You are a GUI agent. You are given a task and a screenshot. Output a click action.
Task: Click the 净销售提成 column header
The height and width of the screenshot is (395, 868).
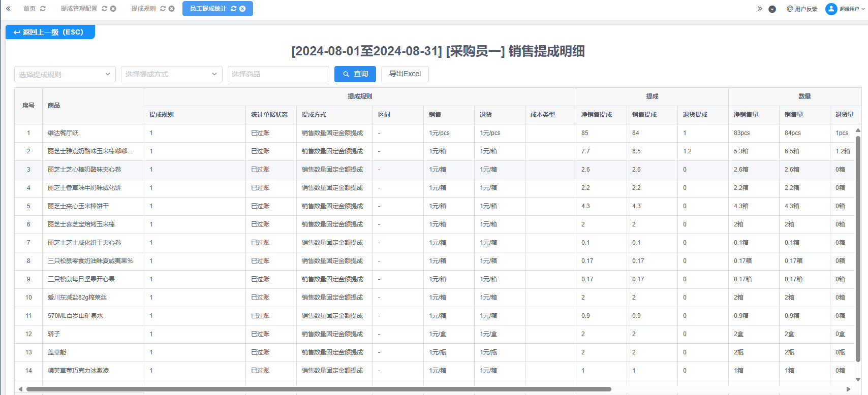tap(602, 115)
